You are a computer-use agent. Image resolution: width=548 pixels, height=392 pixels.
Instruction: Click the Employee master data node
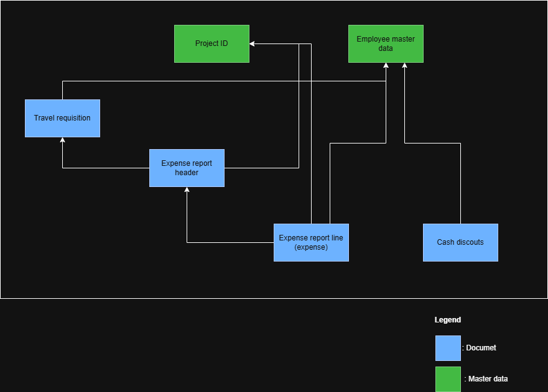[x=386, y=43]
